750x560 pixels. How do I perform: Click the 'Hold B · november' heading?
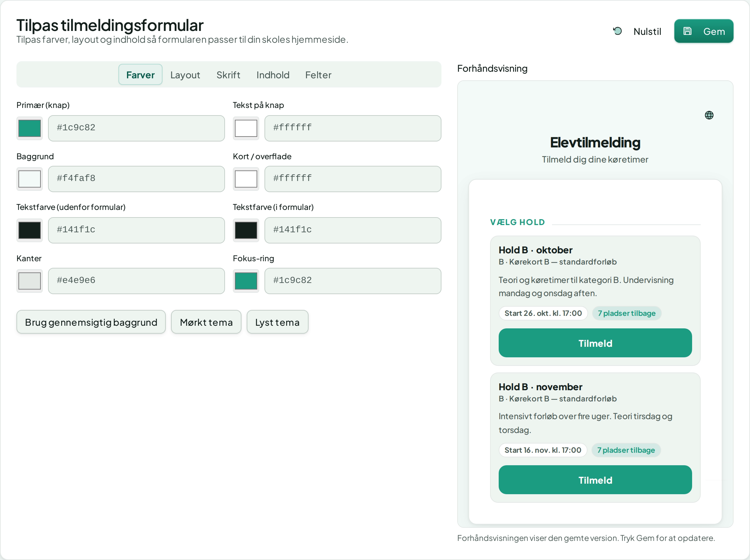[x=540, y=387]
